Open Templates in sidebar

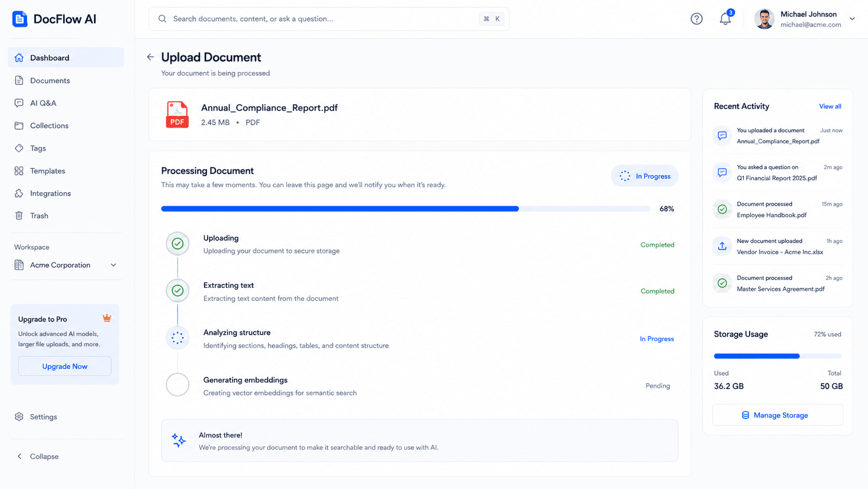tap(66, 171)
